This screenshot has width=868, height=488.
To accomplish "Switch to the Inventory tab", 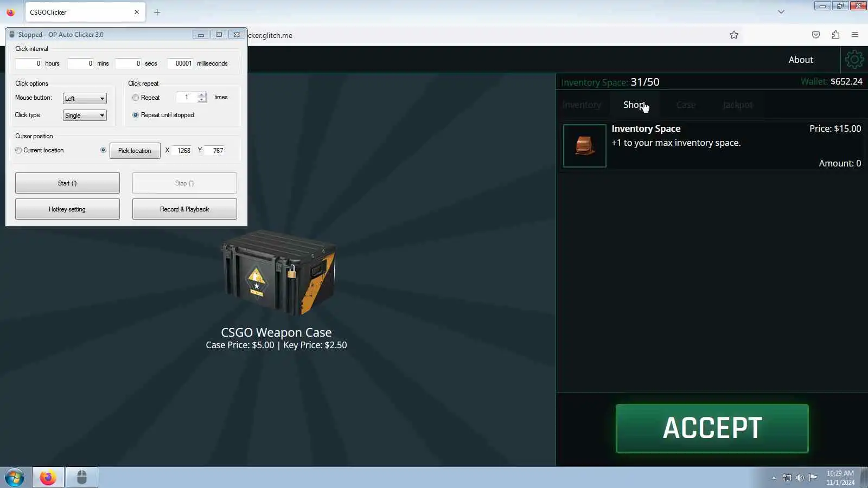I will tap(582, 105).
